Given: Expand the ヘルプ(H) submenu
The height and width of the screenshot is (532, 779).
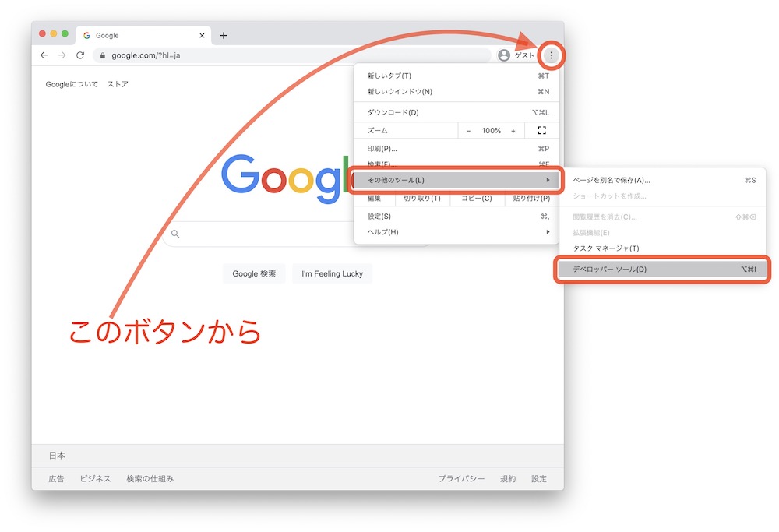Looking at the screenshot, I should pos(456,232).
